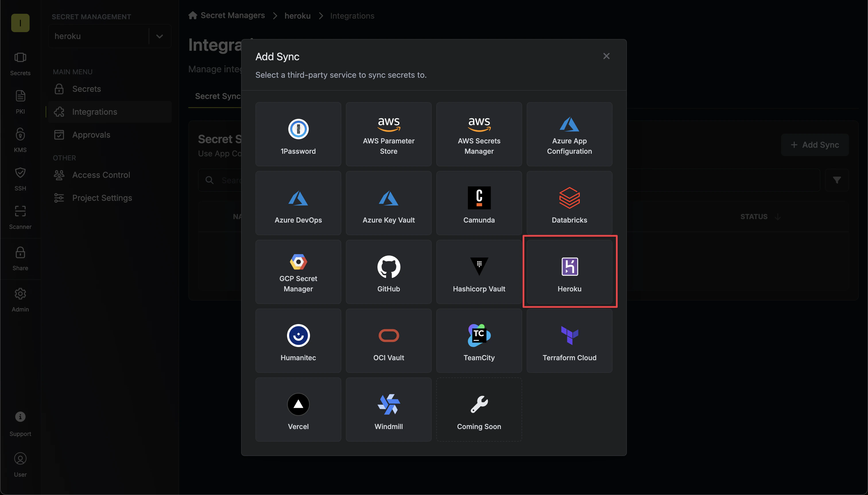Viewport: 868px width, 495px height.
Task: Choose AWS Parameter Store integration
Action: (389, 134)
